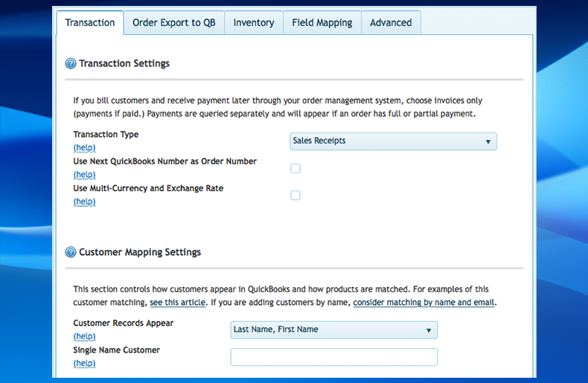Enable Use Multi-Currency and Exchange Rate checkbox
Screen dimensions: 588x383
click(295, 196)
